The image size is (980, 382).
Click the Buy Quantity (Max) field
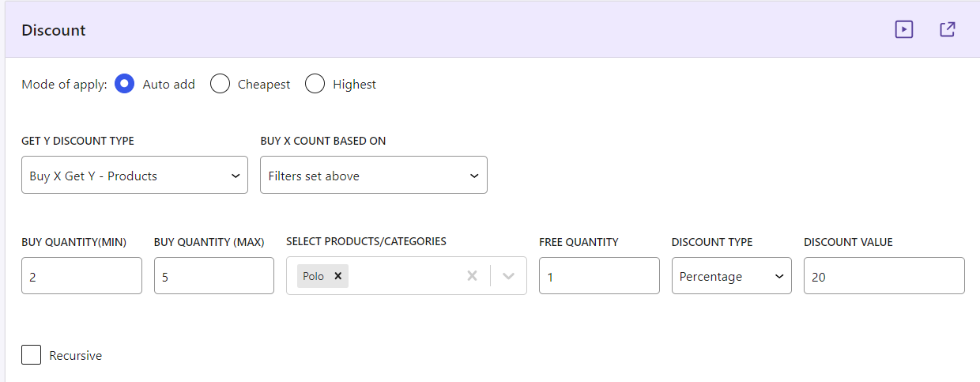pos(214,276)
